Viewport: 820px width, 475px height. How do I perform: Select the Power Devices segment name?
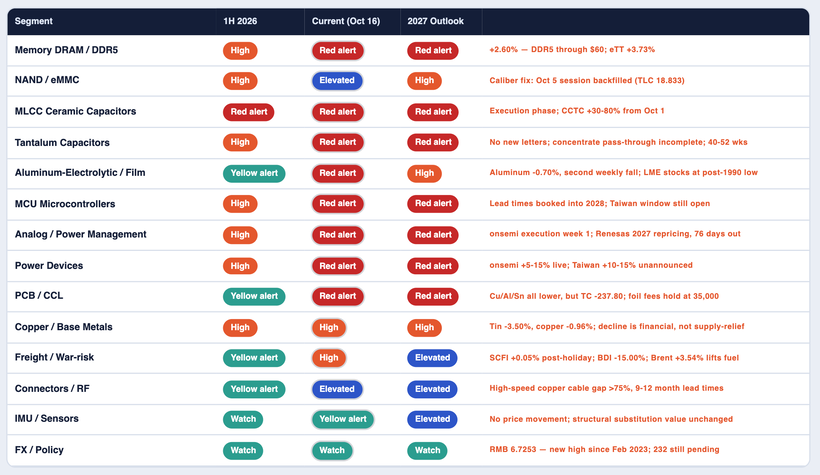[x=49, y=266]
